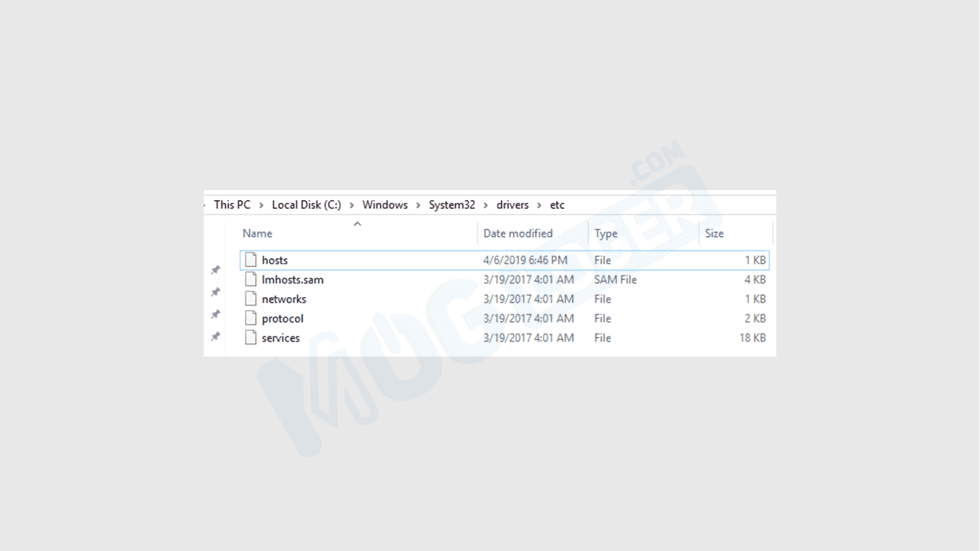Image resolution: width=980 pixels, height=551 pixels.
Task: Expand the chevron after This PC
Action: point(262,205)
